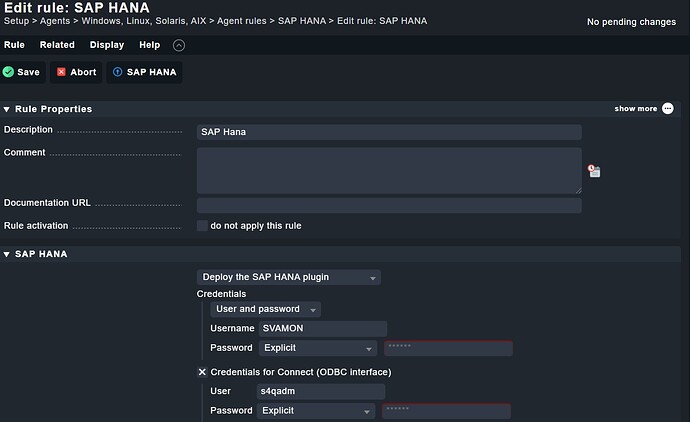Click the Documentation URL input field
This screenshot has width=690, height=422.
coord(389,205)
